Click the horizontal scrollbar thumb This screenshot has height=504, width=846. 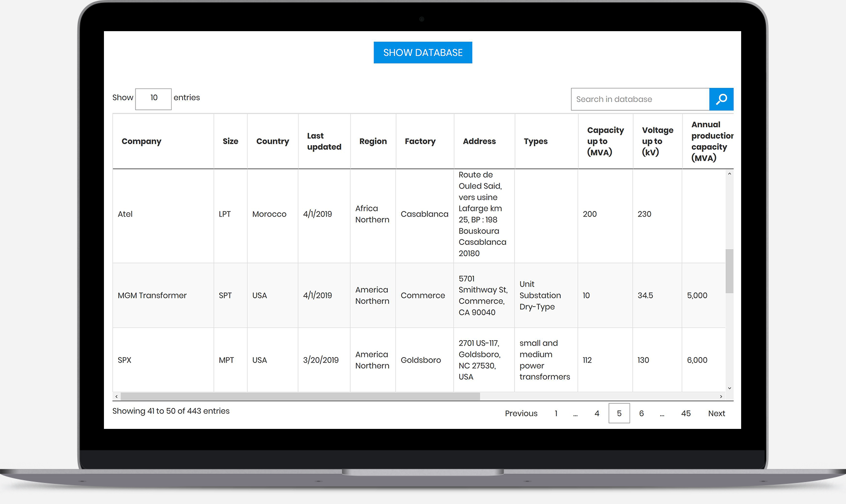[x=300, y=396]
